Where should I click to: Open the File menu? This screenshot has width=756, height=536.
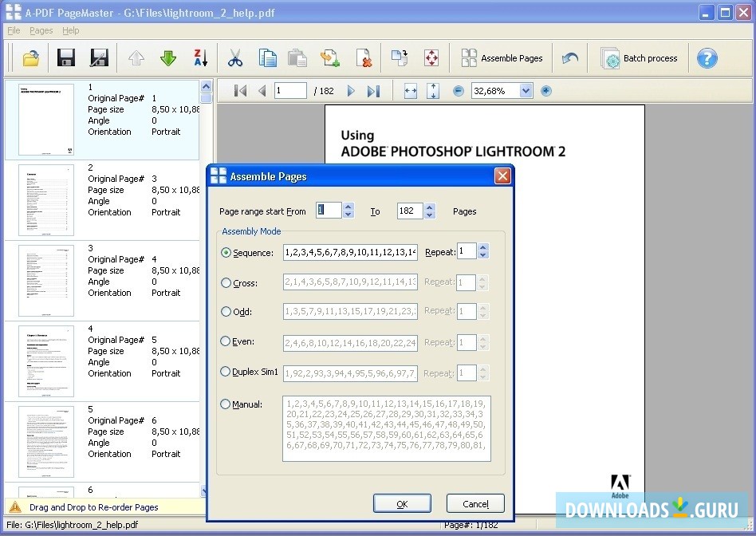14,30
